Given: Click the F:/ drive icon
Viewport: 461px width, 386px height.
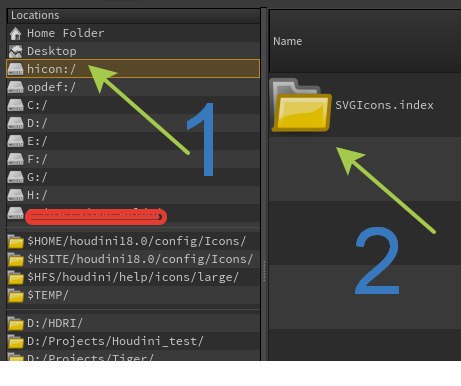Looking at the screenshot, I should (x=15, y=159).
